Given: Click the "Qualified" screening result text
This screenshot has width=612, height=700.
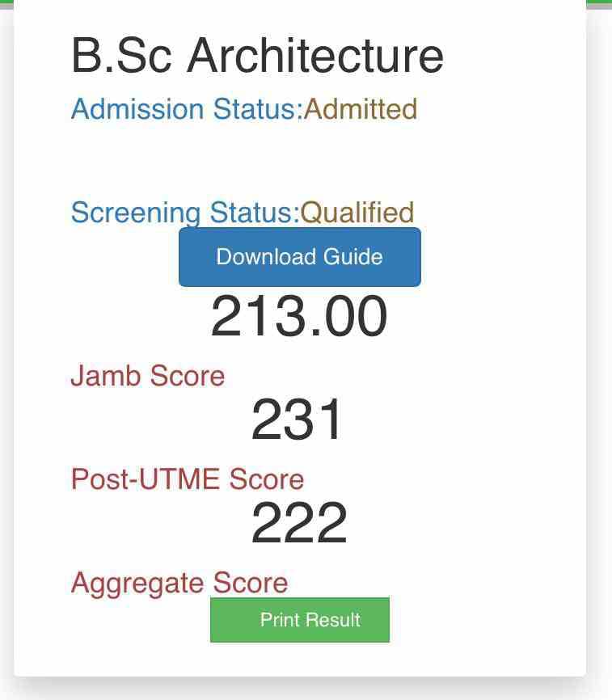Looking at the screenshot, I should 357,213.
